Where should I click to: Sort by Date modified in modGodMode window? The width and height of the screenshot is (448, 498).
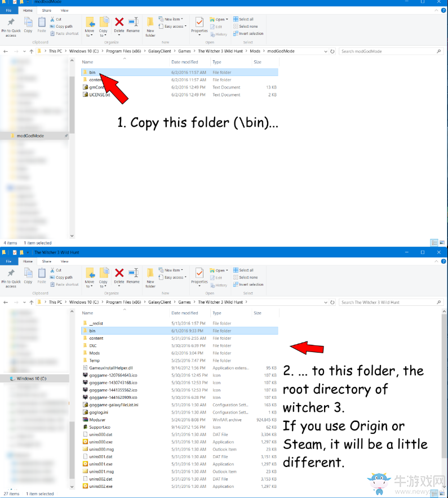pyautogui.click(x=185, y=62)
